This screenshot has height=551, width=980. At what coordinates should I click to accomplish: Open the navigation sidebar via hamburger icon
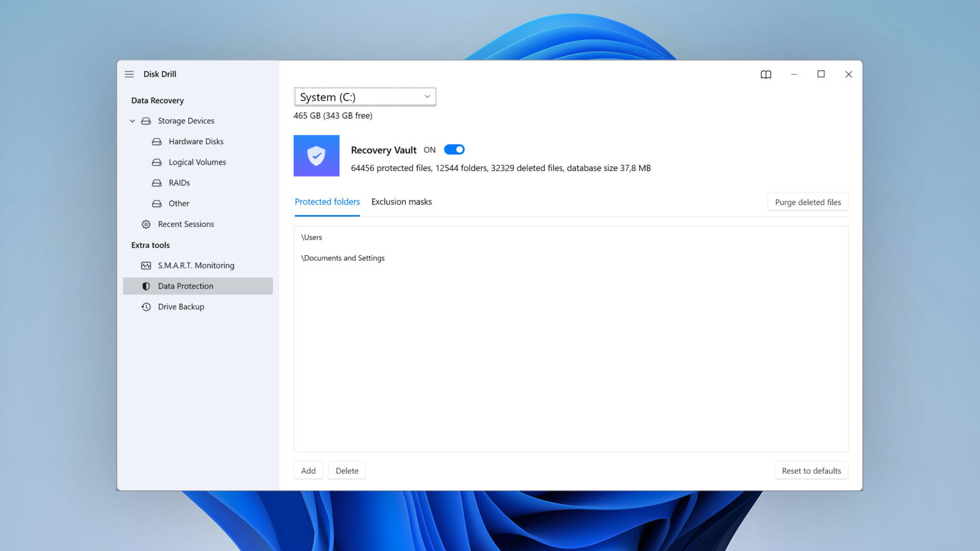point(129,74)
